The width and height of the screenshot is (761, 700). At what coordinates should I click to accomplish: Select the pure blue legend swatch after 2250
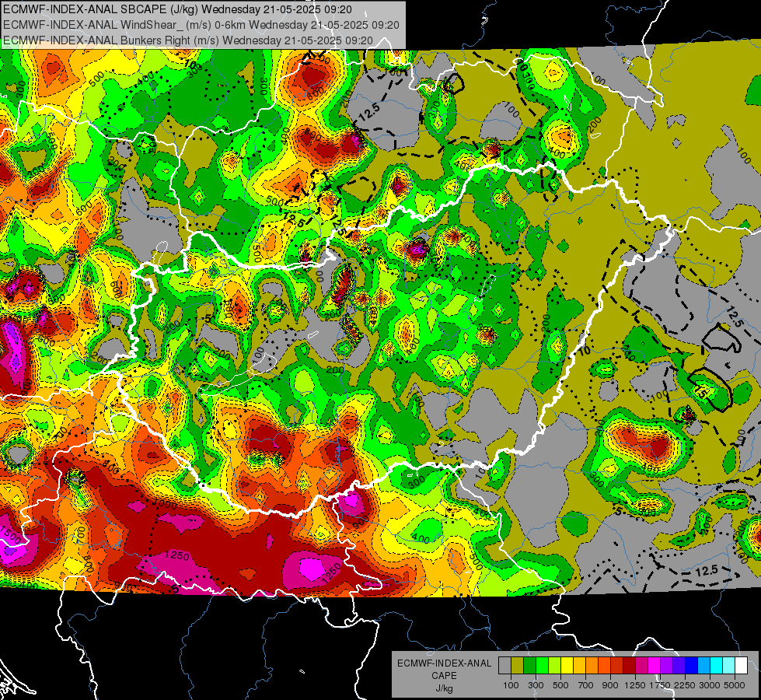(x=692, y=666)
